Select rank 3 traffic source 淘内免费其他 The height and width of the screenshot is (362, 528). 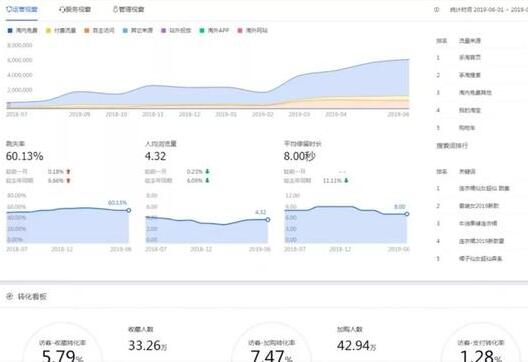pyautogui.click(x=475, y=93)
